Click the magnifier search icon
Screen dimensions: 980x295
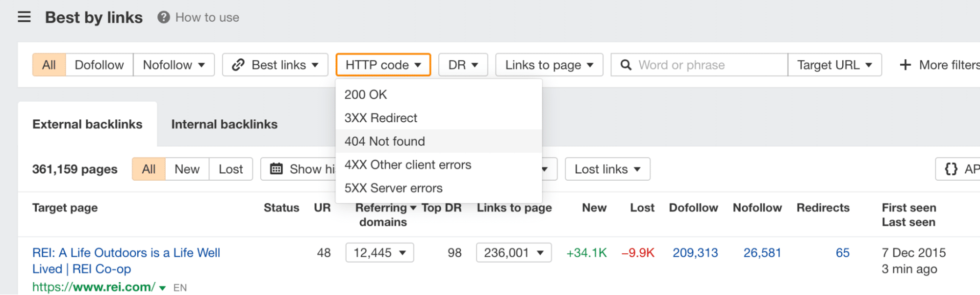pyautogui.click(x=626, y=65)
